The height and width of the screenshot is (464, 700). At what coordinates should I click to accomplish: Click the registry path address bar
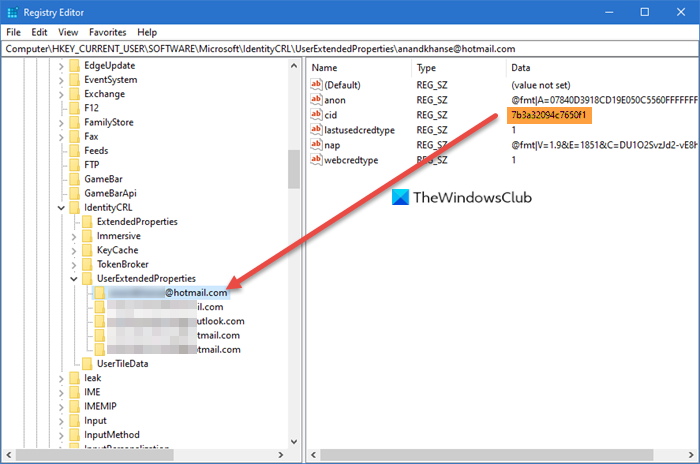(x=350, y=49)
